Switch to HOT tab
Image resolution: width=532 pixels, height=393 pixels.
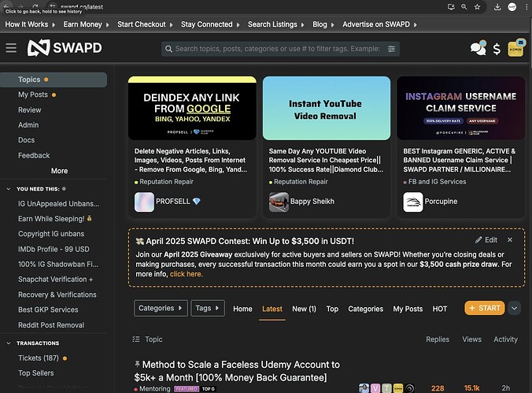pos(440,309)
